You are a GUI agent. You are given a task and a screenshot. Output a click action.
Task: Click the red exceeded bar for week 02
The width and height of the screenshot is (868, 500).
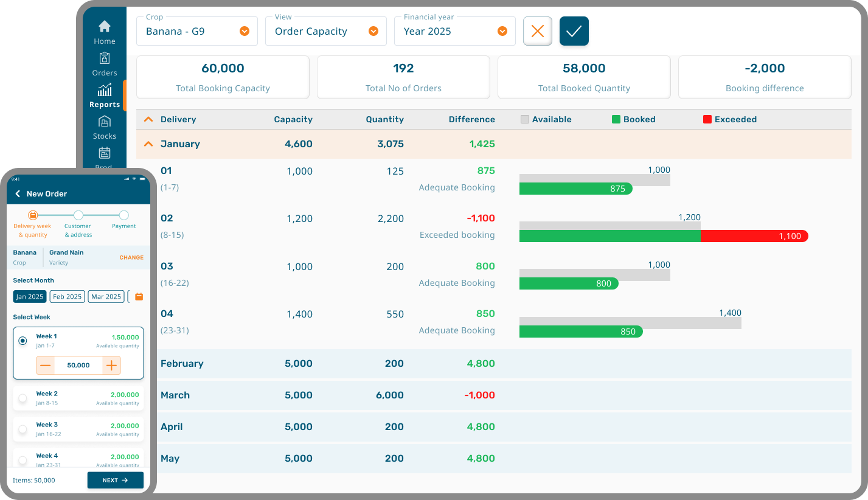pos(754,236)
